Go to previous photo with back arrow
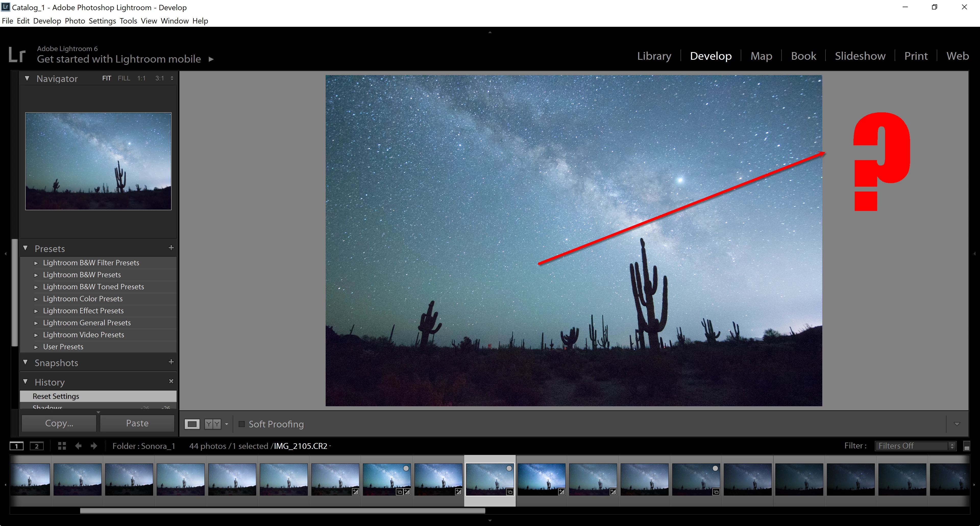Screen dimensions: 980x526 (78, 446)
